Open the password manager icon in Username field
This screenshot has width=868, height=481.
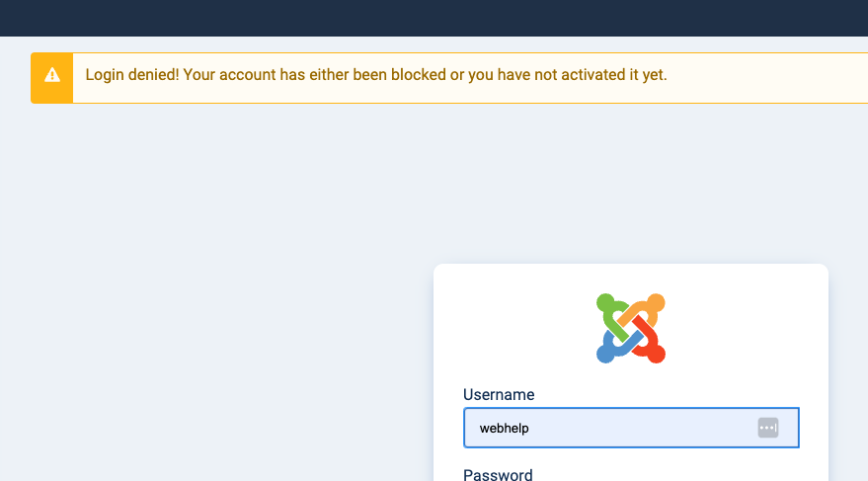coord(768,428)
